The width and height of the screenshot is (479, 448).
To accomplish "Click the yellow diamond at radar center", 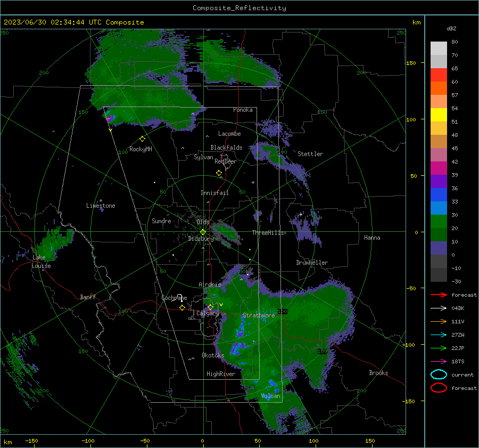I will point(203,232).
